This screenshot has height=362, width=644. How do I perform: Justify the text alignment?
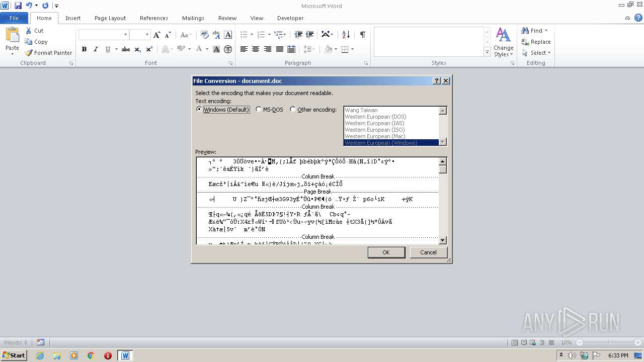pos(279,49)
